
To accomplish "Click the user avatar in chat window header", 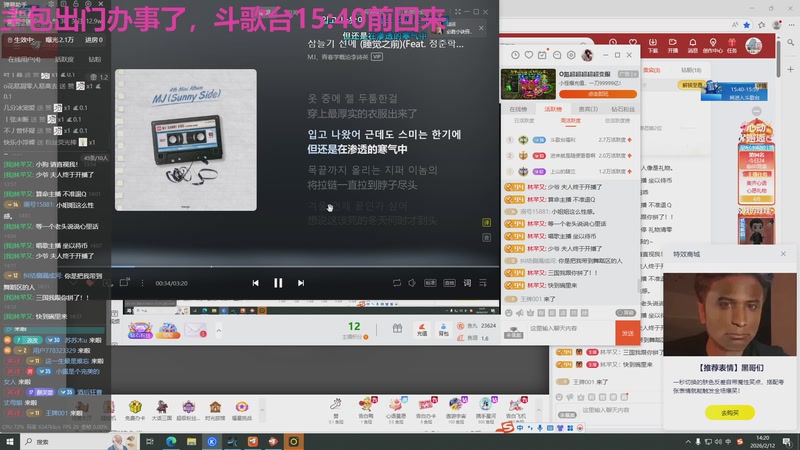I will pyautogui.click(x=587, y=55).
